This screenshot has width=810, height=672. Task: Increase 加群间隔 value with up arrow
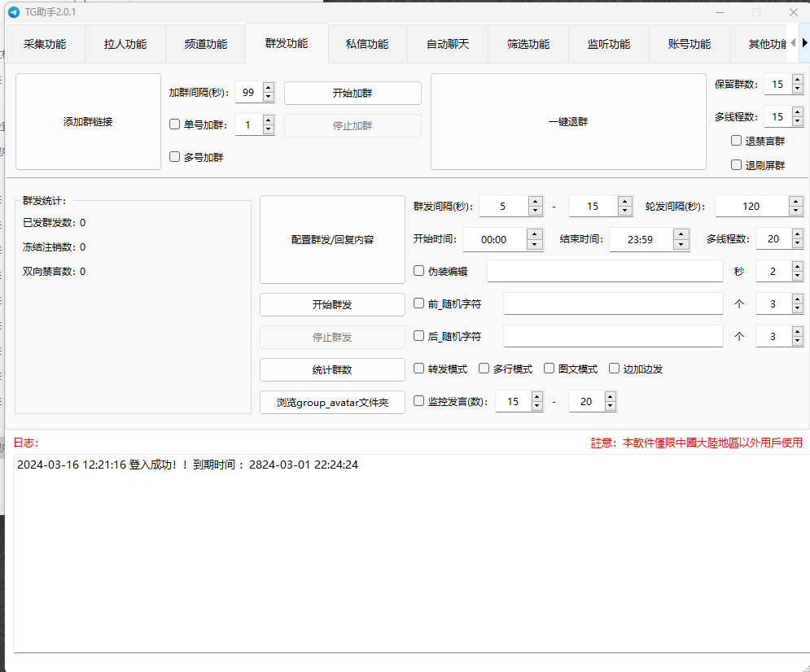(x=269, y=88)
